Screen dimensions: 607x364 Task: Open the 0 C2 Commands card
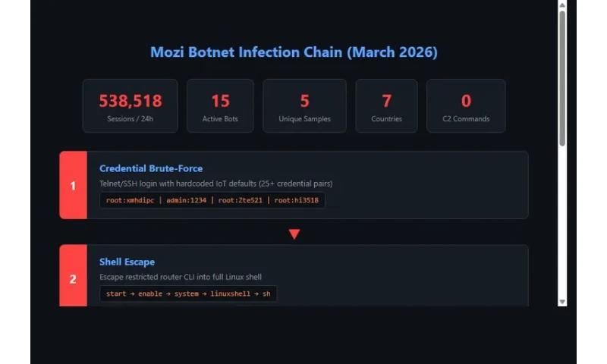tap(466, 106)
